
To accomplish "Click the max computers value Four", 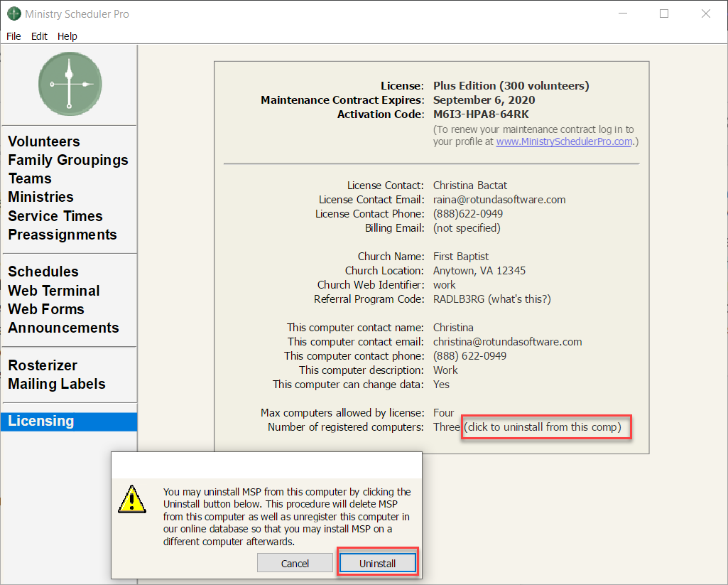I will tap(443, 412).
